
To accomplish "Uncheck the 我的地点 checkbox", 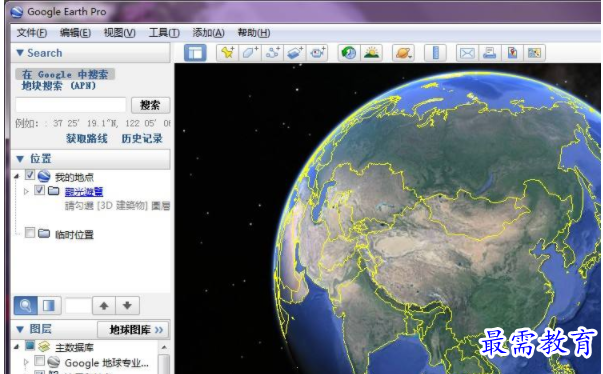I will (30, 175).
